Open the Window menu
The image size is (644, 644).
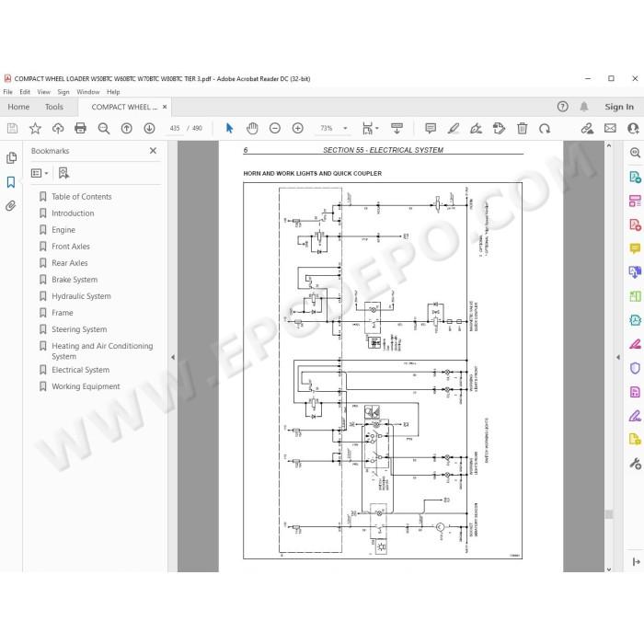88,92
